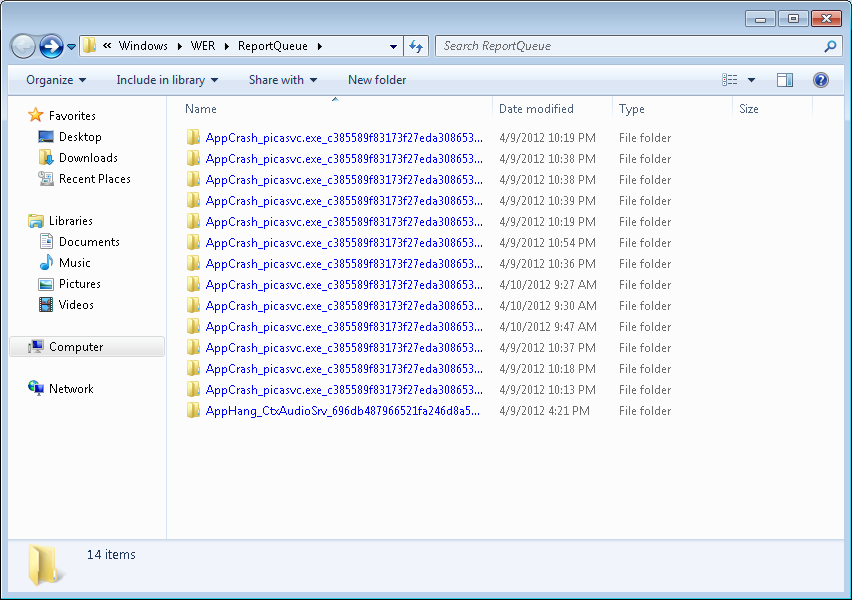The height and width of the screenshot is (600, 852).
Task: Click the Refresh button in the address bar
Action: [x=416, y=46]
